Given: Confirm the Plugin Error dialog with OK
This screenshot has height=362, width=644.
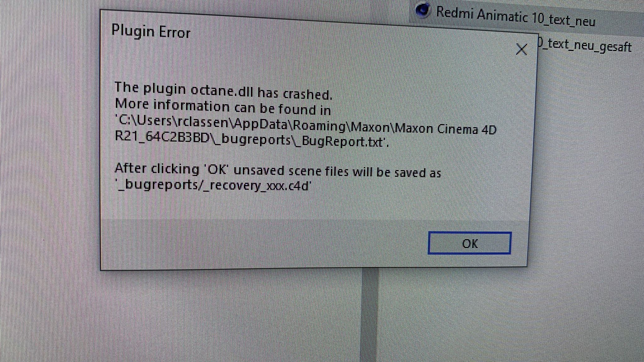Looking at the screenshot, I should pos(469,243).
